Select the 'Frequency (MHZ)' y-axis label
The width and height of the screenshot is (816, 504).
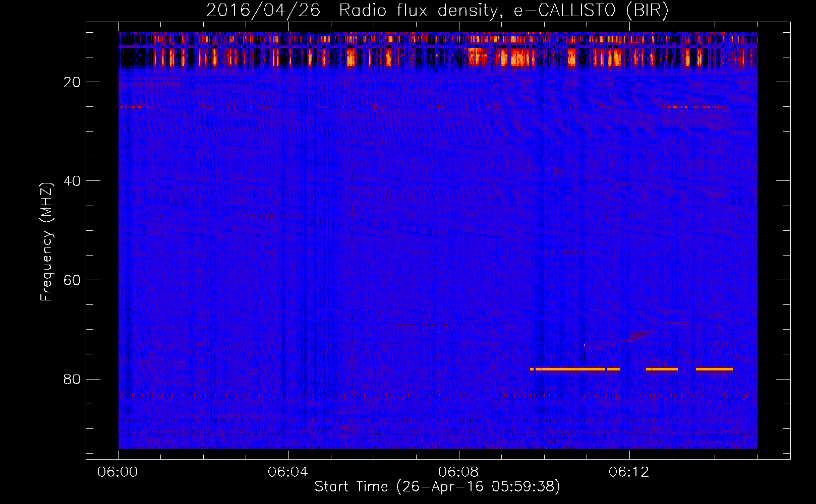click(x=46, y=242)
